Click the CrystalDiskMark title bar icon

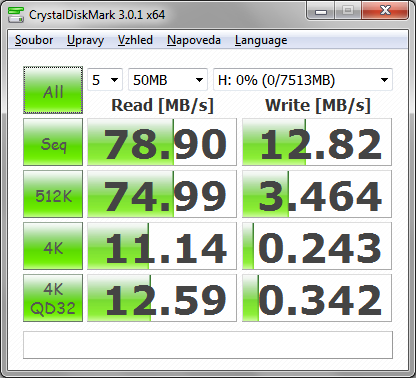tap(16, 14)
